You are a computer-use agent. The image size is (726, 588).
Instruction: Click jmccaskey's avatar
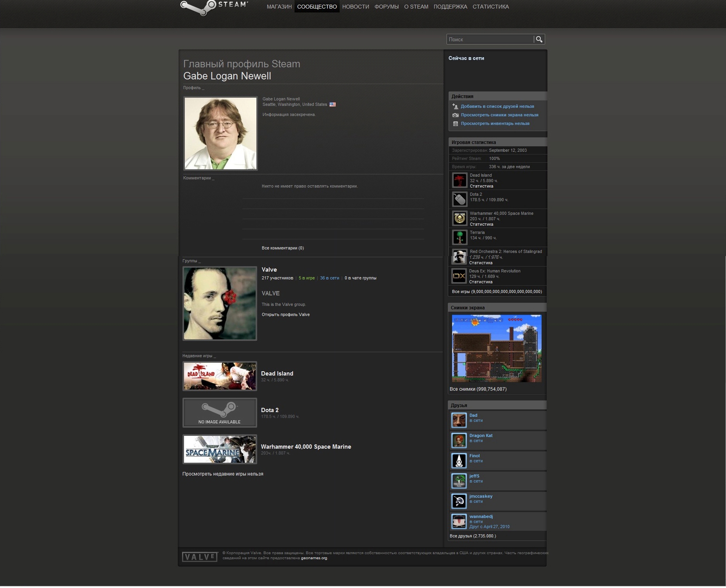[459, 501]
